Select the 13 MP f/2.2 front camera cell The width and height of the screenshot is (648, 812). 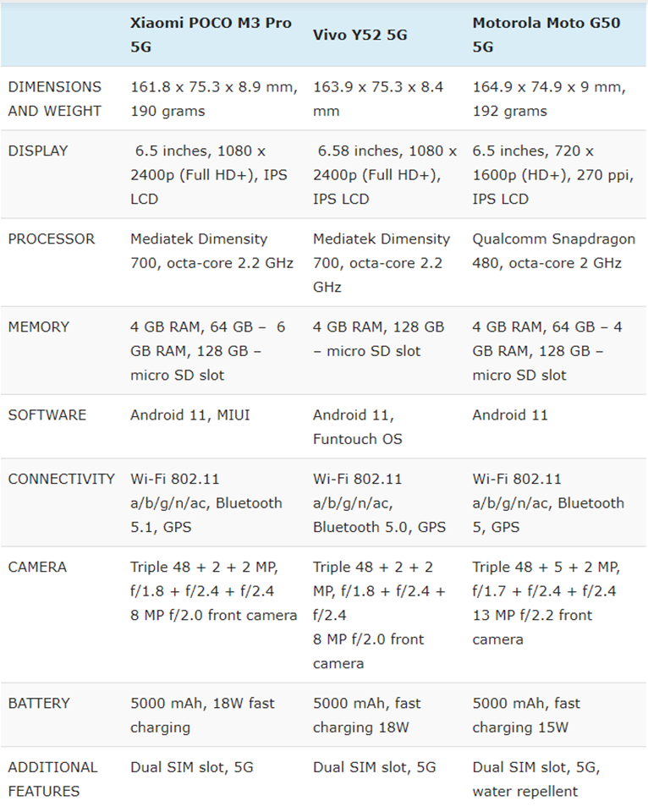coord(532,627)
